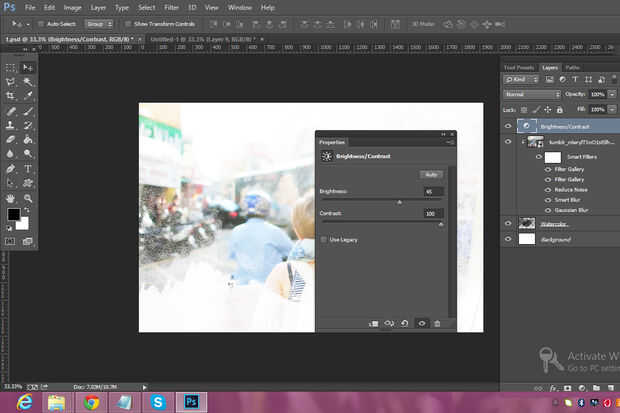This screenshot has height=413, width=620.
Task: Switch to the Paths tab
Action: (x=573, y=67)
